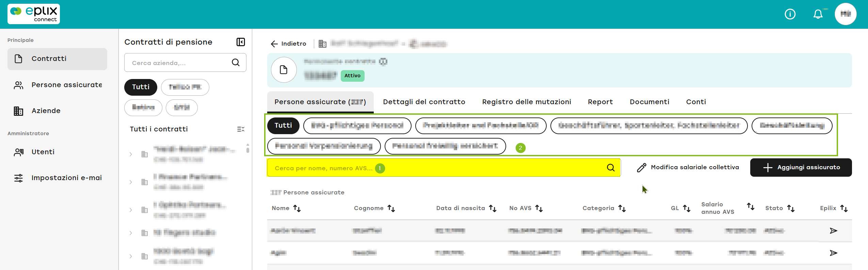Expand first contract in list
868x270 pixels.
click(131, 154)
